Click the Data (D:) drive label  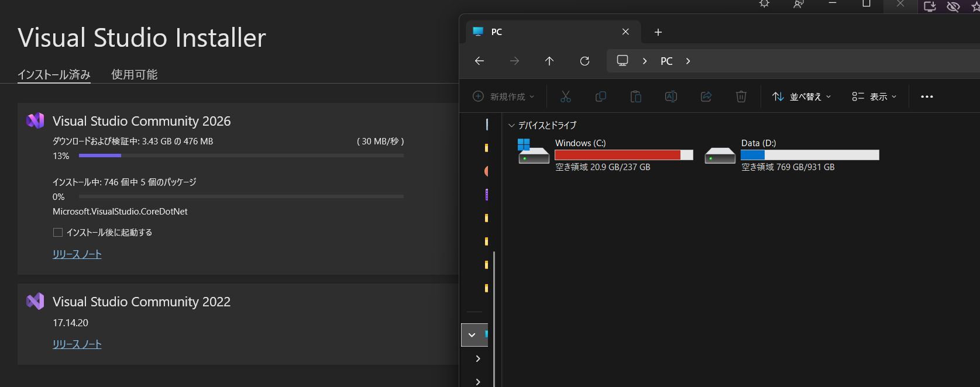(x=759, y=143)
